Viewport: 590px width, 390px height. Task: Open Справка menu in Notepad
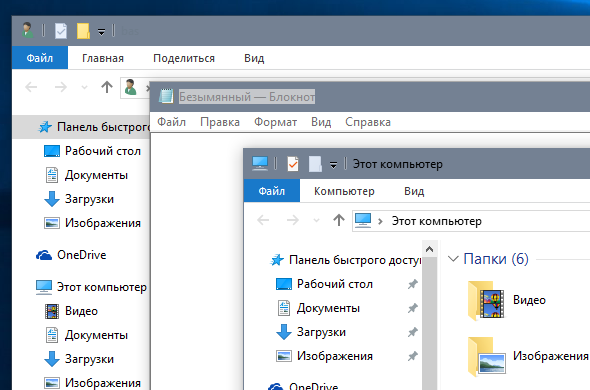(x=368, y=122)
